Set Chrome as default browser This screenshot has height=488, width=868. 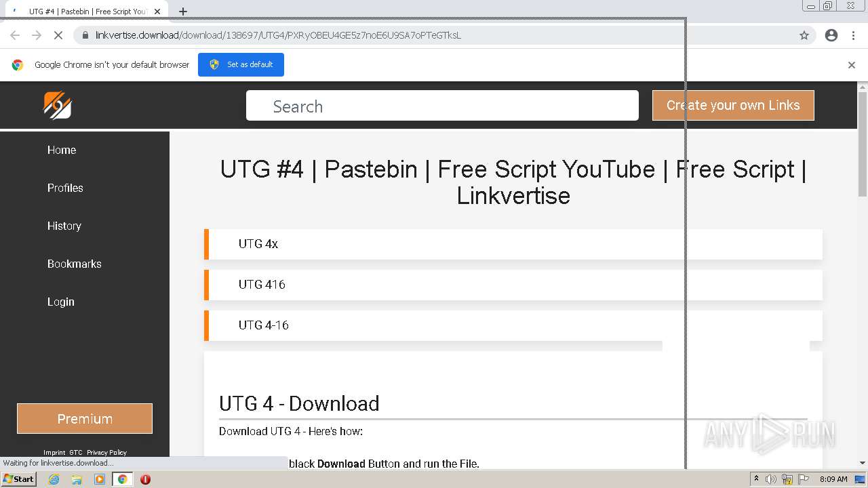point(241,64)
